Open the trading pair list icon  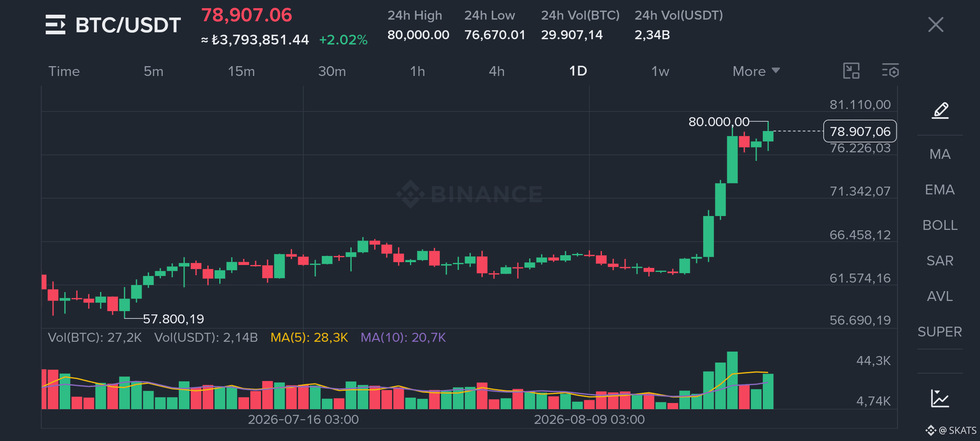[x=56, y=24]
